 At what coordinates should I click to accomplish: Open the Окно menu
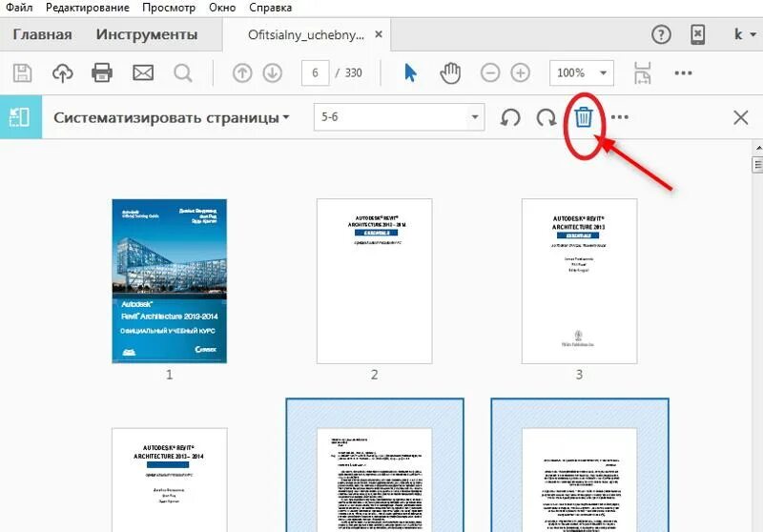pos(222,8)
